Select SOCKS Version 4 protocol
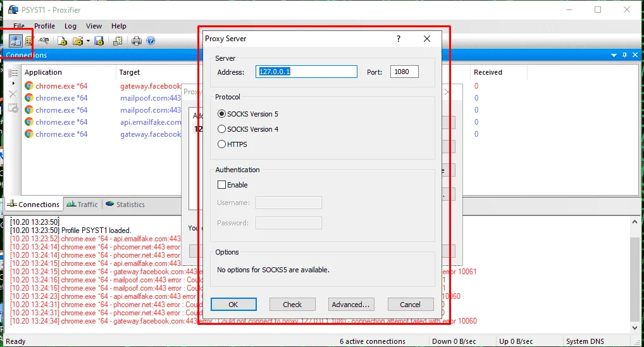The height and width of the screenshot is (347, 644). (248, 129)
